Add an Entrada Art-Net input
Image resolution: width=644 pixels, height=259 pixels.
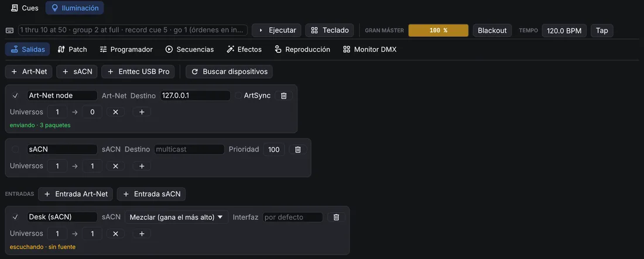[x=76, y=194]
